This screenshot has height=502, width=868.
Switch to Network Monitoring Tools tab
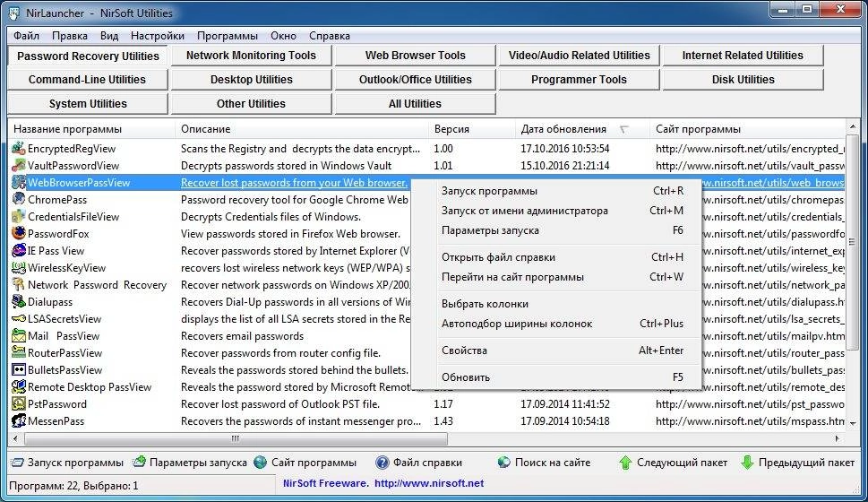(251, 56)
